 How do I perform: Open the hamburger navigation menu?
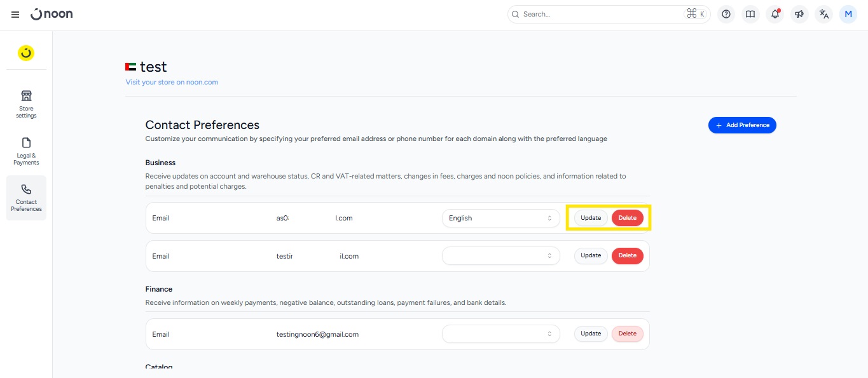[x=15, y=15]
